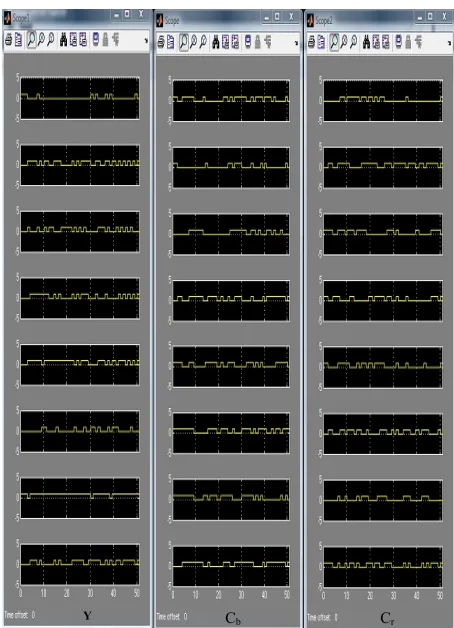Viewport: 454px width, 628px height.
Task: Click the bottom plot axes in Scope2
Action: [383, 566]
